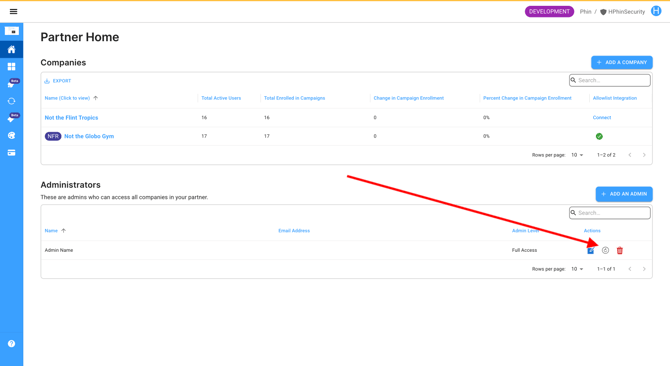The height and width of the screenshot is (366, 670).
Task: Sort by Change in Campaign Enrollment column
Action: [408, 98]
